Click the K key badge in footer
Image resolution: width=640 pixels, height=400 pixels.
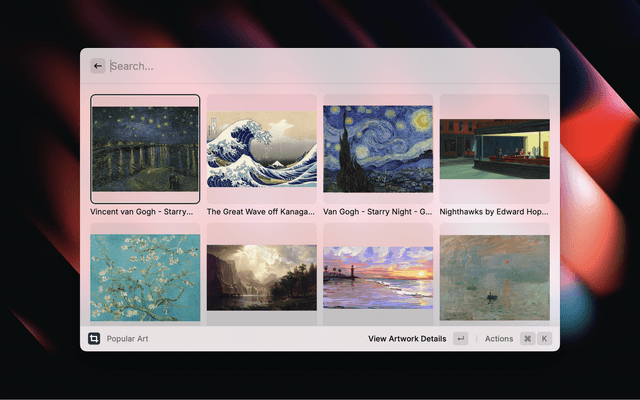point(545,339)
